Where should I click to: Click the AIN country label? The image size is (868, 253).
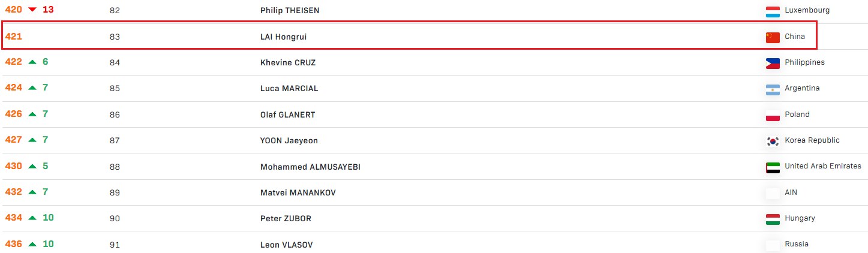click(791, 192)
